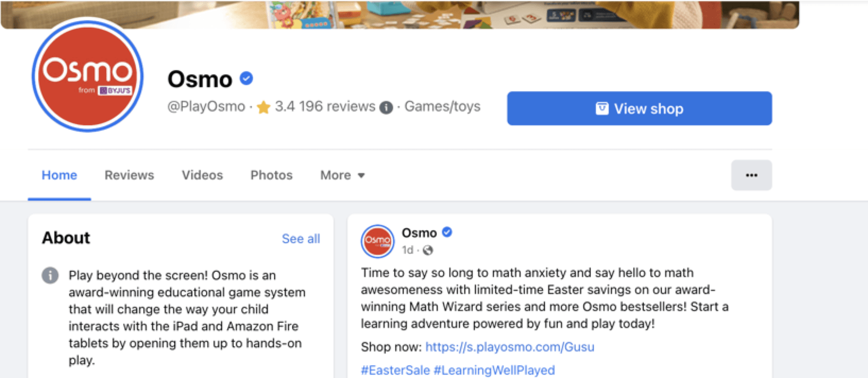Click the View shop button
868x378 pixels.
pos(640,108)
